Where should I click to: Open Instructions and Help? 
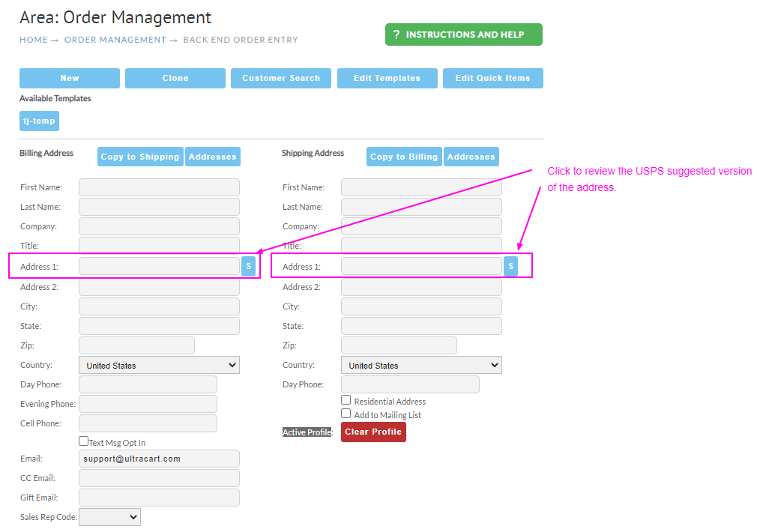463,34
